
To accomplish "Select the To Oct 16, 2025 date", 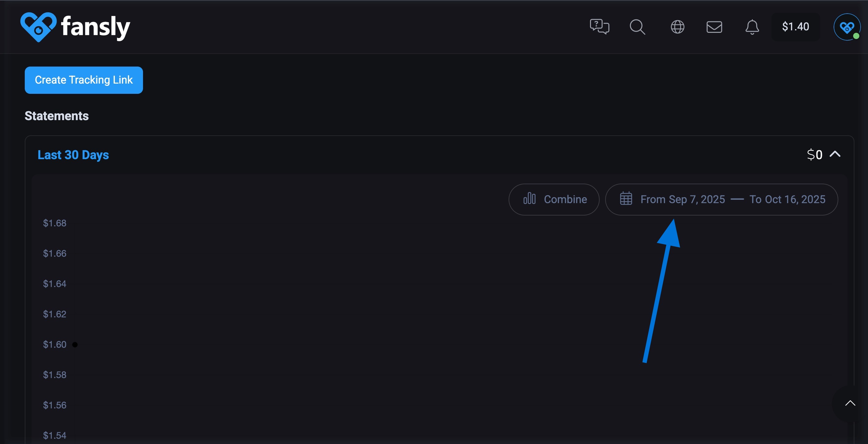I will click(x=787, y=199).
